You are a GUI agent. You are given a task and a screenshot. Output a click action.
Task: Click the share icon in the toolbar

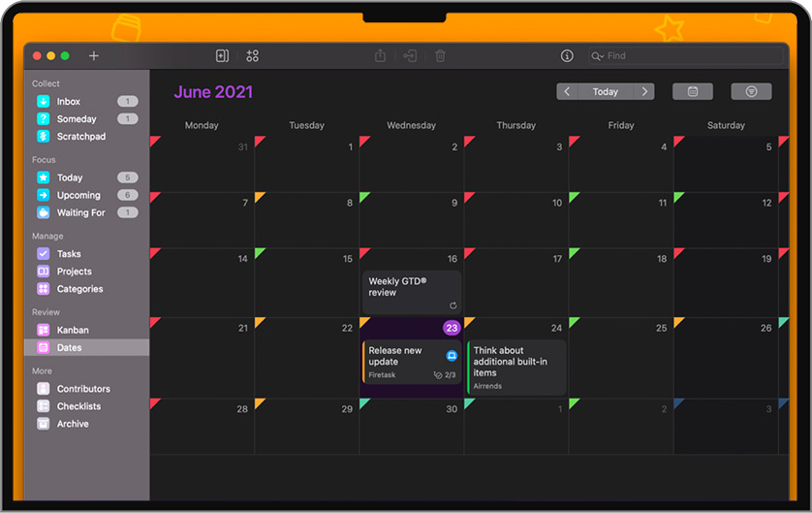[380, 56]
